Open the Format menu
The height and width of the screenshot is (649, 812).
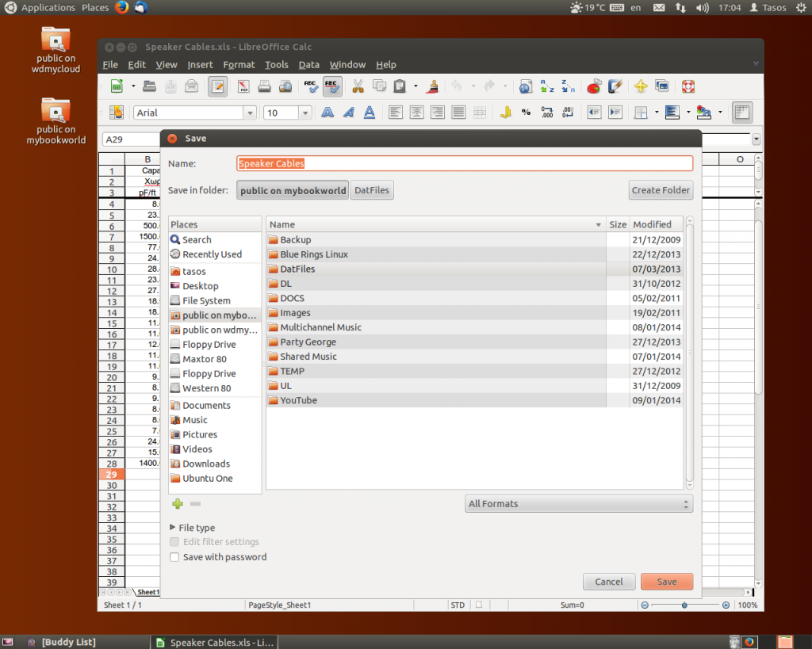[239, 65]
